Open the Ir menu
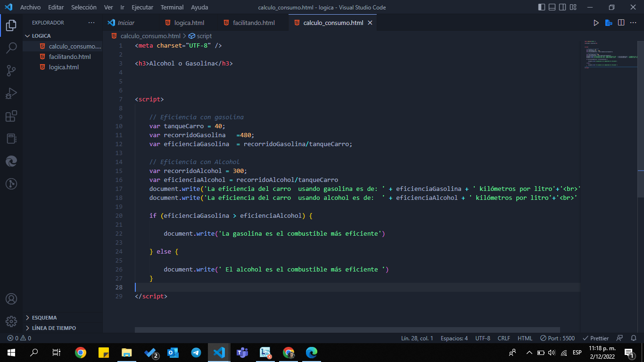The image size is (644, 362). [123, 8]
